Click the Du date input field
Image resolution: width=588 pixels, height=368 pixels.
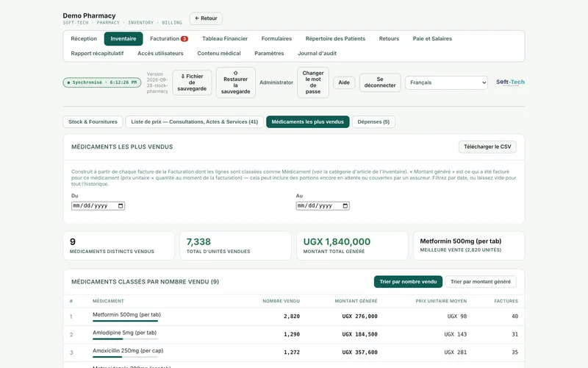(x=98, y=206)
